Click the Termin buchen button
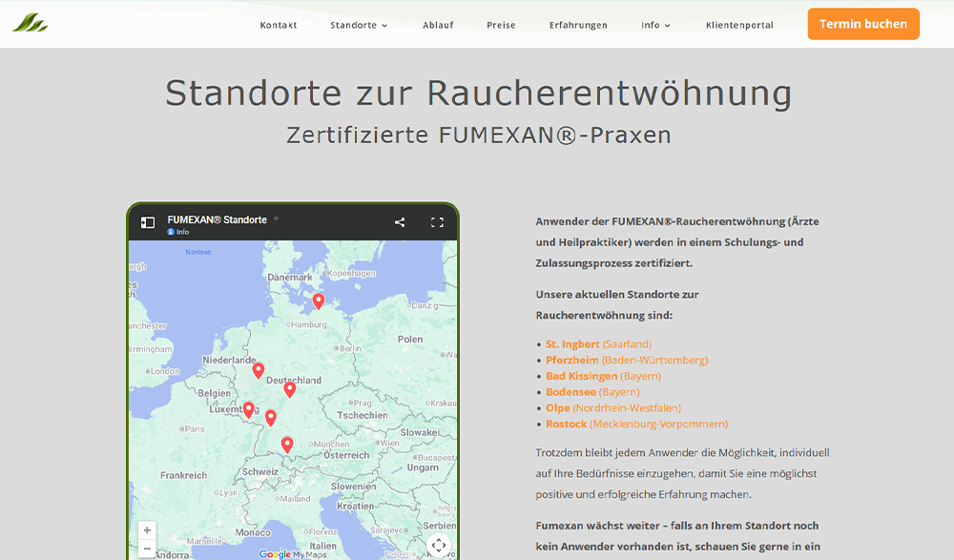This screenshot has height=560, width=954. coord(863,24)
